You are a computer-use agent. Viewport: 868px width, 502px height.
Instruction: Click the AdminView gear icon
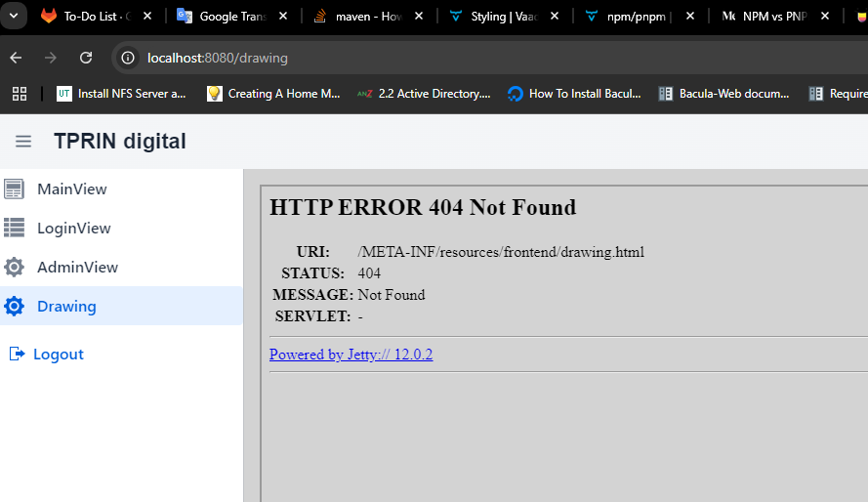[x=15, y=268]
